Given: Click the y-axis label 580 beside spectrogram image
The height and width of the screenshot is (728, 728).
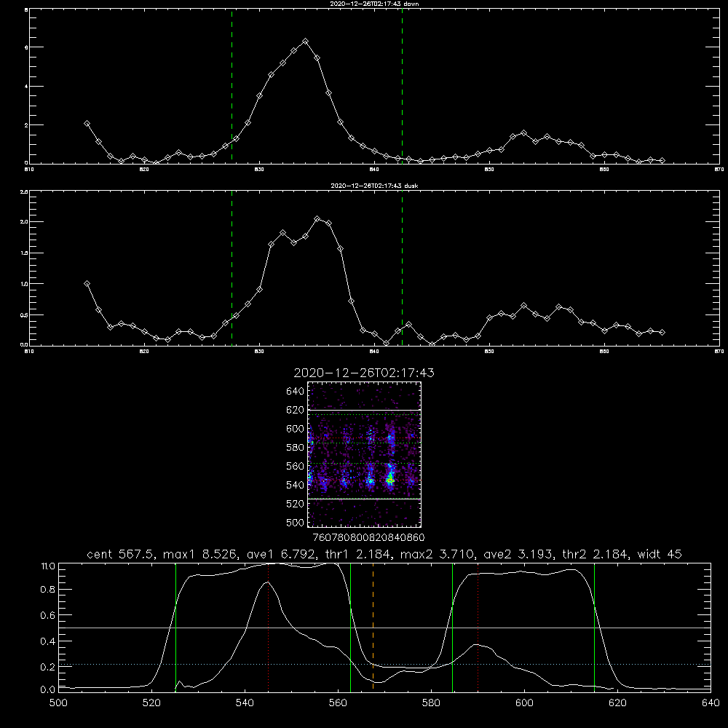Looking at the screenshot, I should tap(296, 448).
